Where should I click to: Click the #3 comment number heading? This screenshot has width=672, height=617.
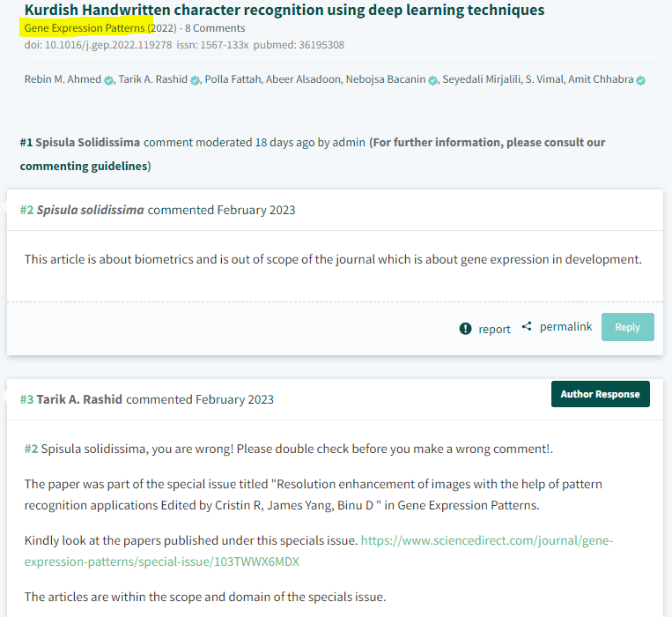coord(26,399)
